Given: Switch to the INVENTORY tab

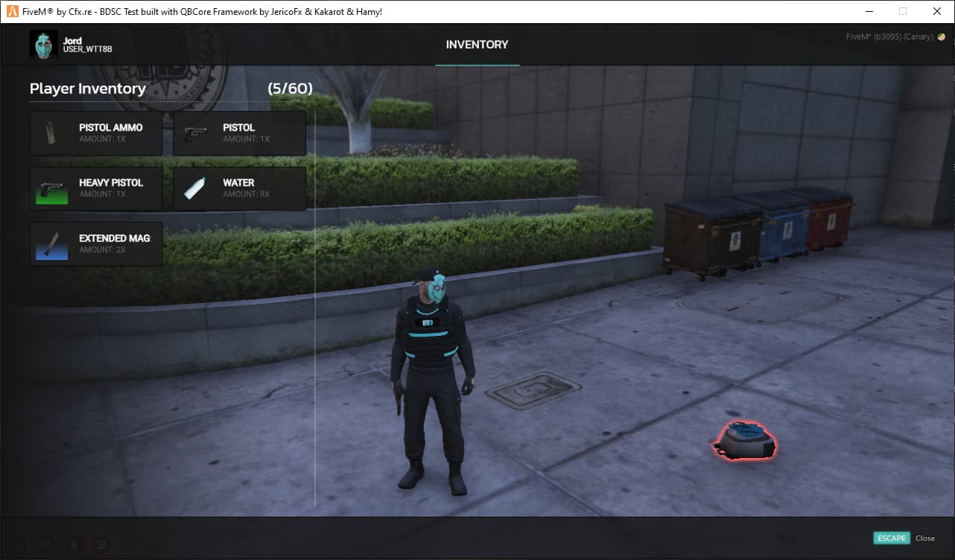Looking at the screenshot, I should point(477,45).
